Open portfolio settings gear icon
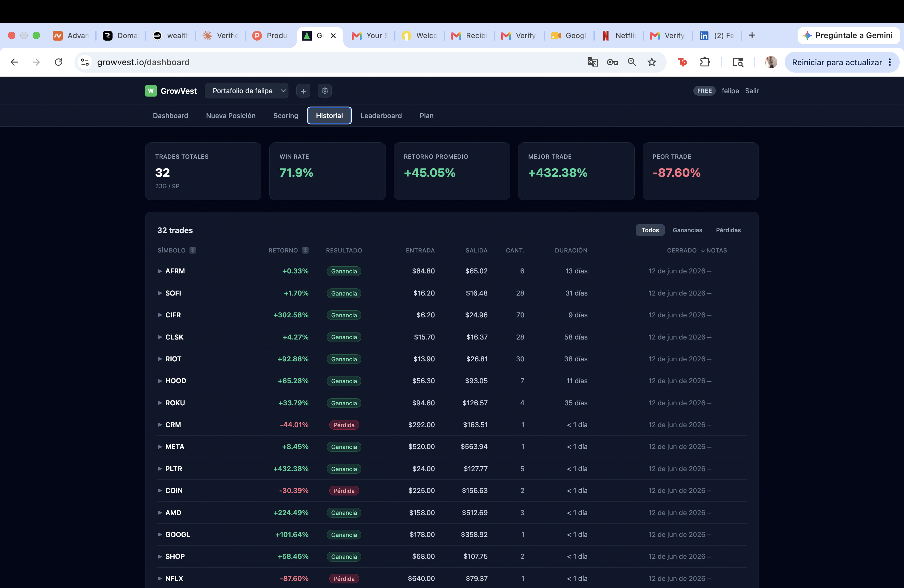Image resolution: width=904 pixels, height=588 pixels. [325, 91]
